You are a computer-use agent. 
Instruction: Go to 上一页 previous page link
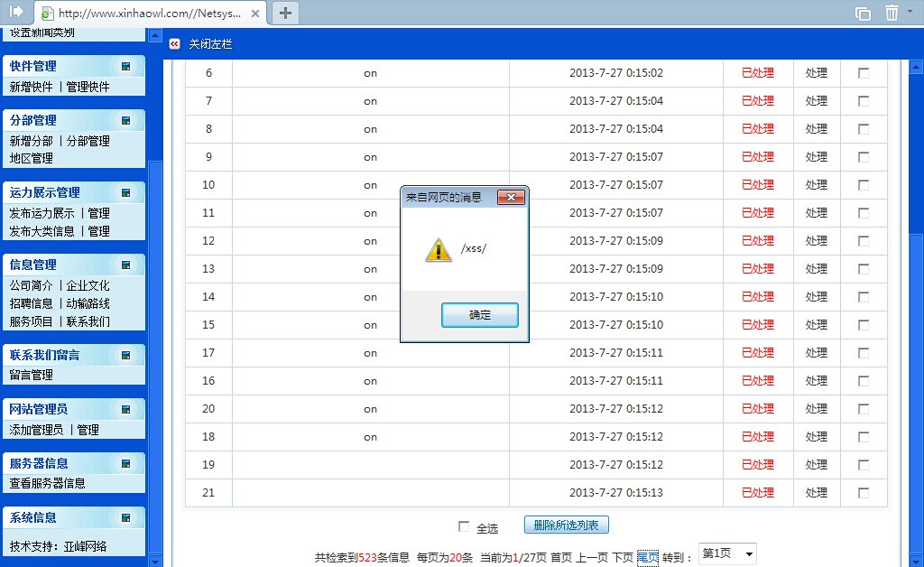[592, 557]
